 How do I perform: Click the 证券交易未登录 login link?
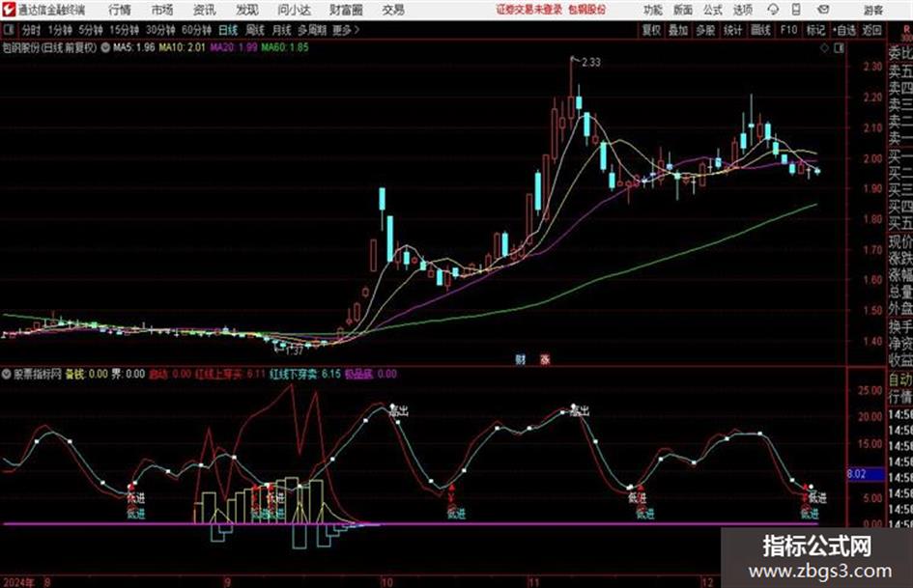pyautogui.click(x=528, y=10)
